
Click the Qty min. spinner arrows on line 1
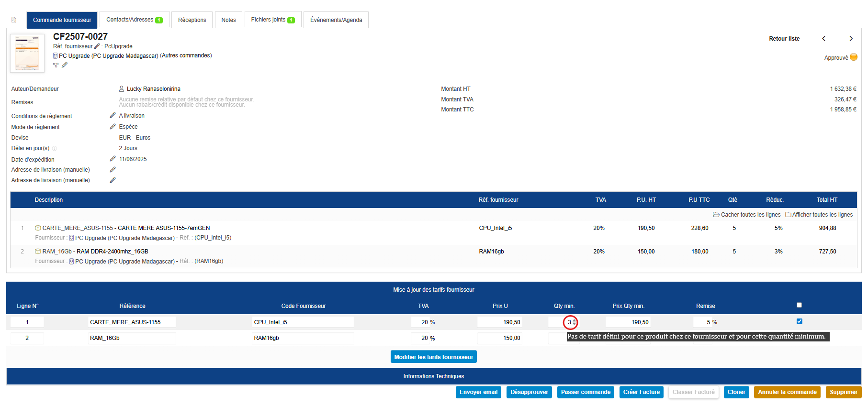[x=575, y=322]
